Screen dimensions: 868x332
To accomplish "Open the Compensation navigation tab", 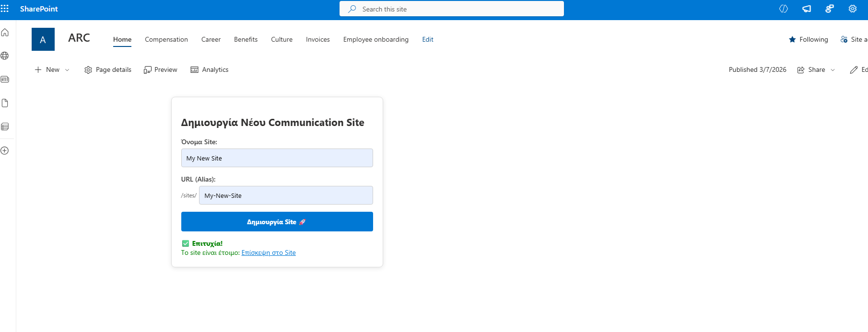I will click(x=166, y=39).
